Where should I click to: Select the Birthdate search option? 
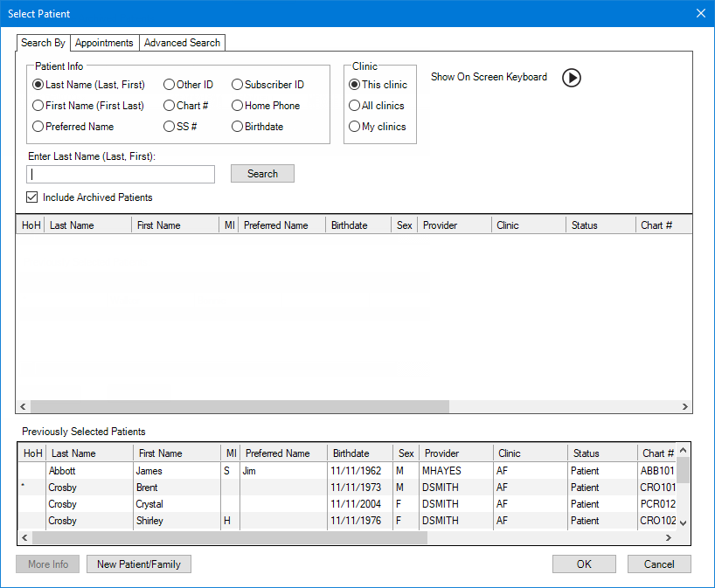[238, 127]
